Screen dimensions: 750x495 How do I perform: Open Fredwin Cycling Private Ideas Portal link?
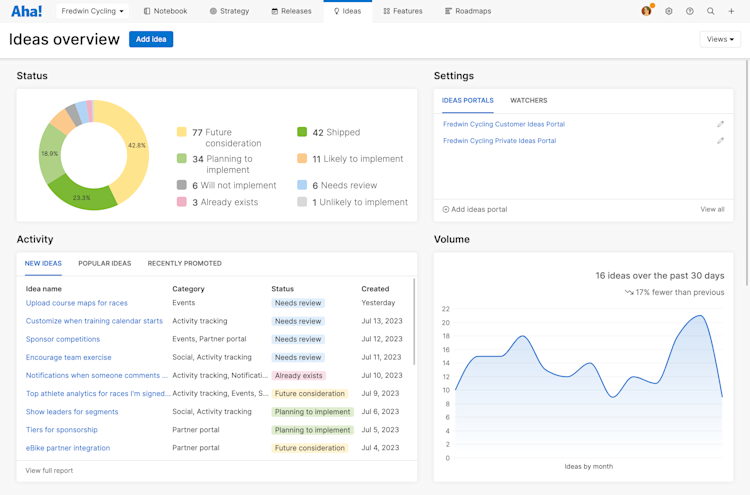pyautogui.click(x=499, y=141)
